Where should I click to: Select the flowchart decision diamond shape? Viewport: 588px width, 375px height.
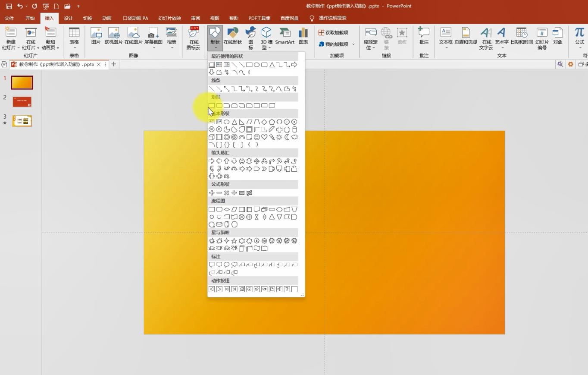click(227, 209)
